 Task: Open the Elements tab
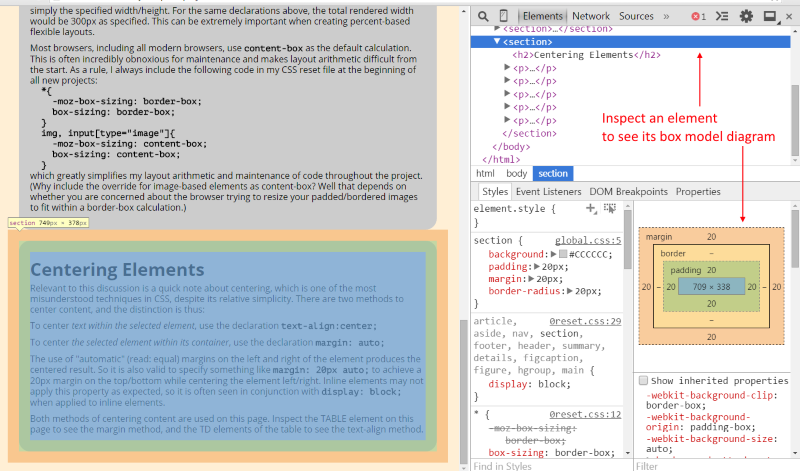[x=542, y=16]
